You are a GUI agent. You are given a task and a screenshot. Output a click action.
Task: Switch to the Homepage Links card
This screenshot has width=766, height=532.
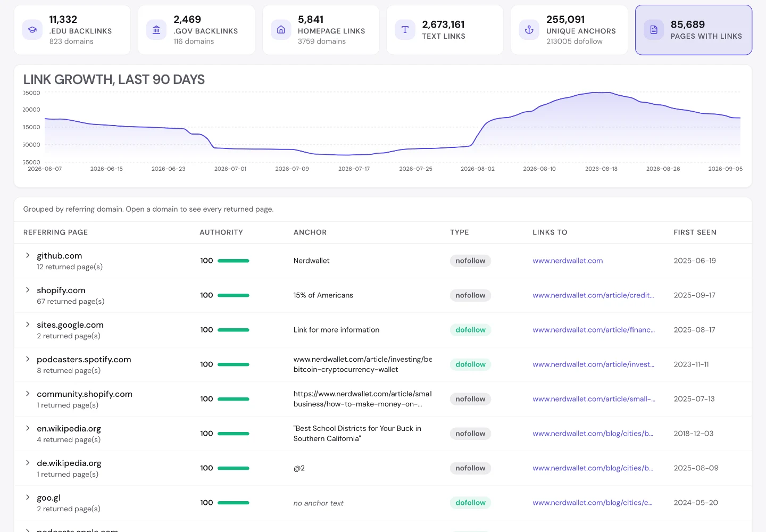(321, 30)
